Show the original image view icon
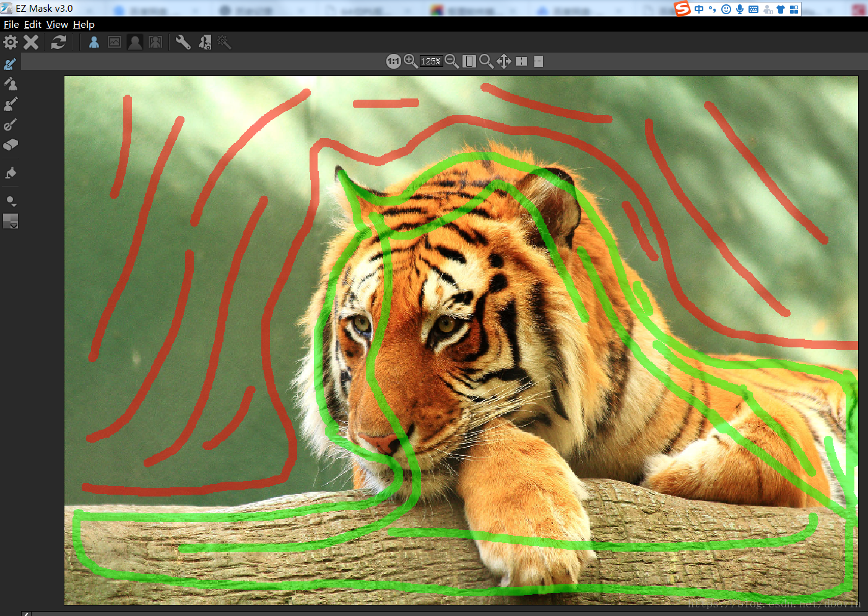Image resolution: width=868 pixels, height=616 pixels. click(x=115, y=42)
